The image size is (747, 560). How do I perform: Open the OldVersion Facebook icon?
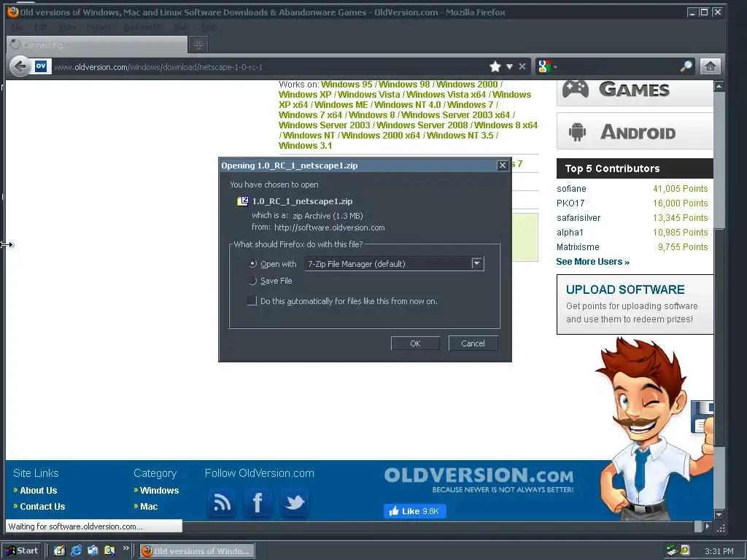point(258,503)
